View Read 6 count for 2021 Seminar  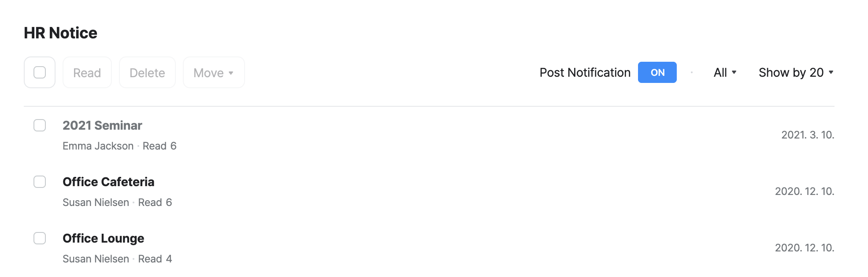pos(160,146)
